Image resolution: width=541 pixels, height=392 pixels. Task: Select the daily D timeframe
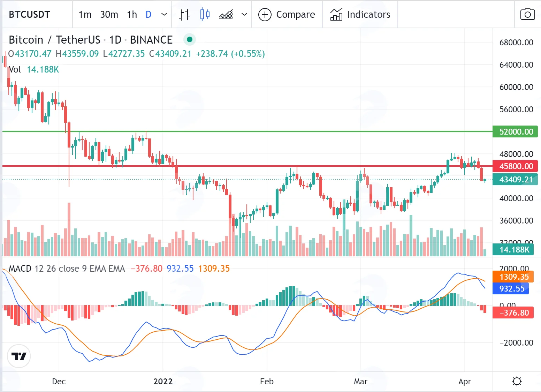[x=148, y=15]
